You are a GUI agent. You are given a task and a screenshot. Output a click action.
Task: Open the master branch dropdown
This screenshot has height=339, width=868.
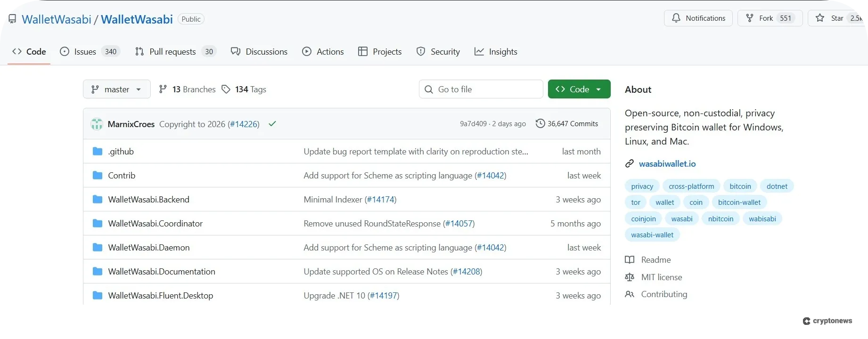point(117,89)
